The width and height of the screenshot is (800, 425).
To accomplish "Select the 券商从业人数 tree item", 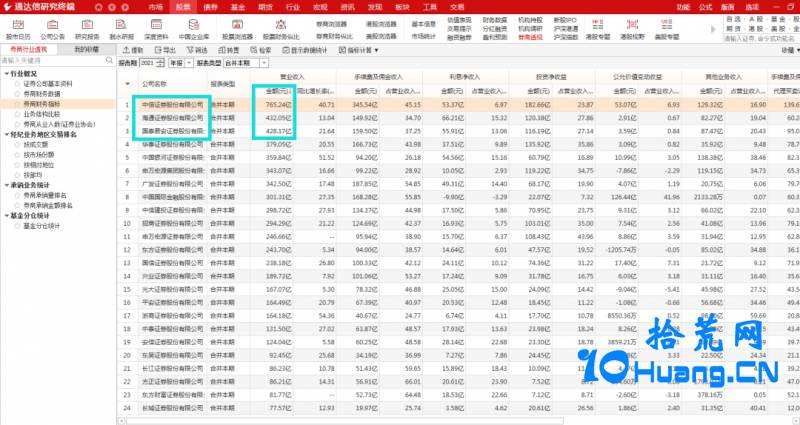I will click(59, 124).
